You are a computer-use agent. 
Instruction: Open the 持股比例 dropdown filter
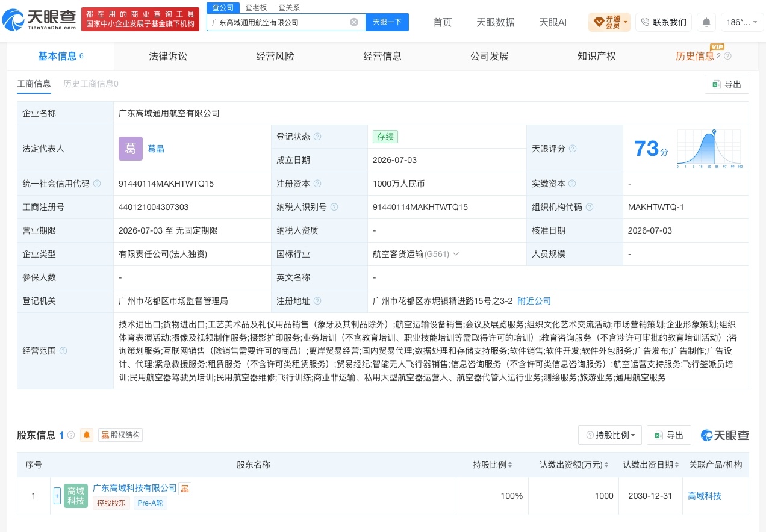[x=610, y=435]
